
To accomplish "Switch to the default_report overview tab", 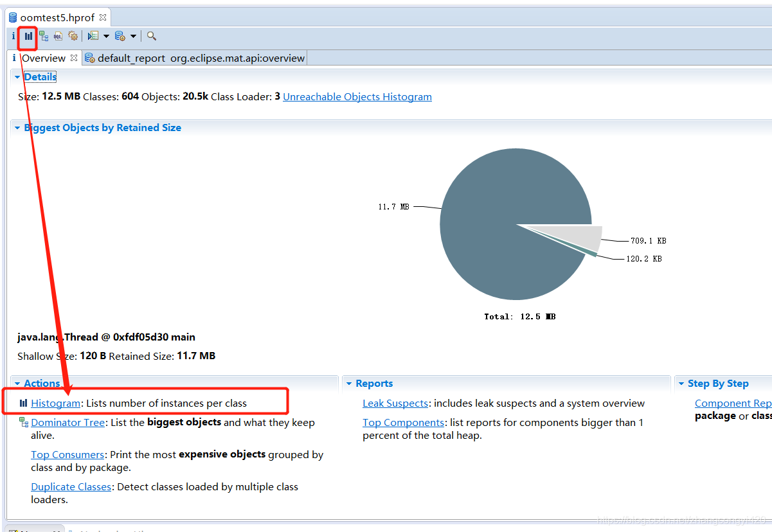I will (x=195, y=58).
